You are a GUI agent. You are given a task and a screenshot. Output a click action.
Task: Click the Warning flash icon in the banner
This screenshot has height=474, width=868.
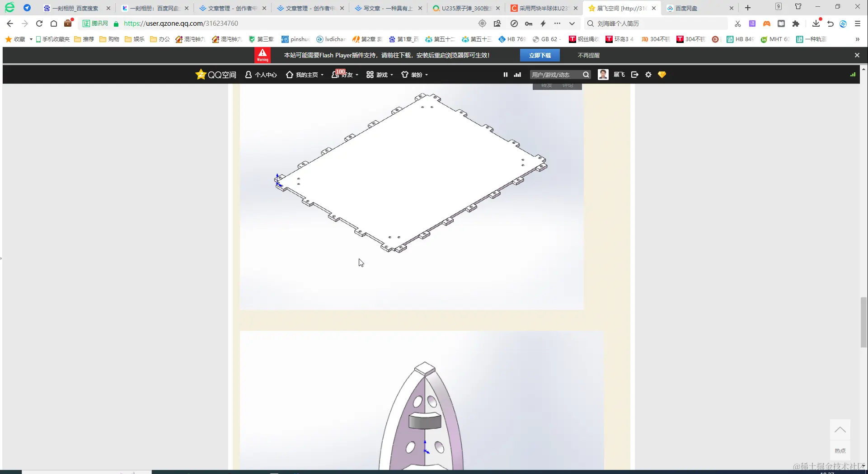(x=263, y=55)
